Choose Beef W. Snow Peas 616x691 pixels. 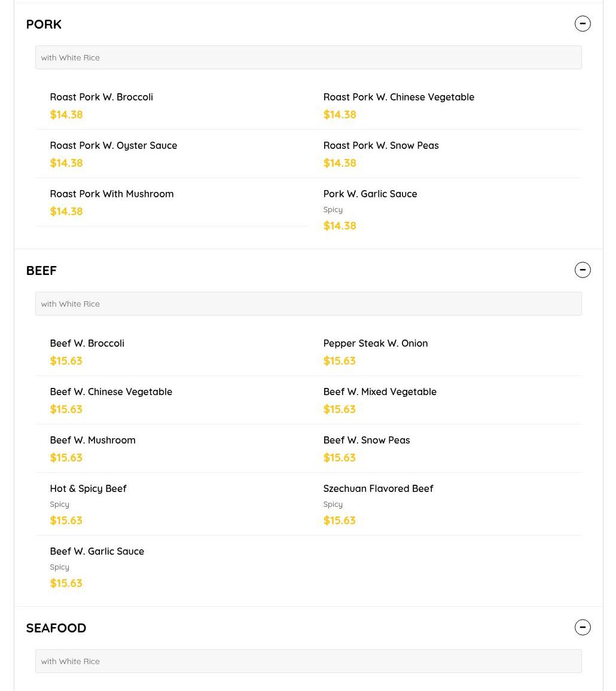click(x=367, y=441)
